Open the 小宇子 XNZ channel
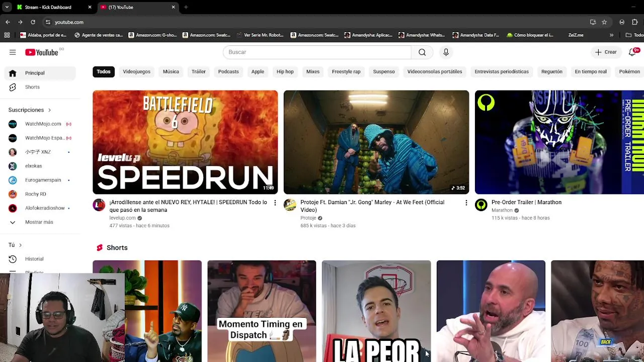This screenshot has width=644, height=362. (40, 152)
